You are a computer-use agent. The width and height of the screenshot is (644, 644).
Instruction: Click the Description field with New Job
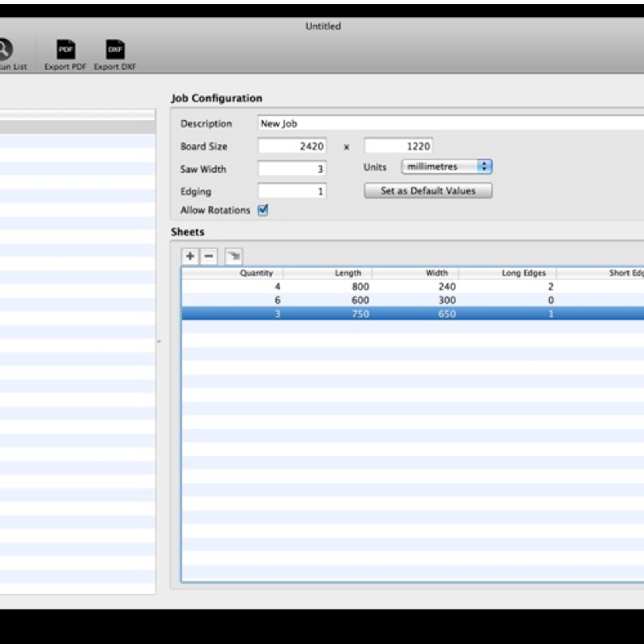click(x=451, y=123)
